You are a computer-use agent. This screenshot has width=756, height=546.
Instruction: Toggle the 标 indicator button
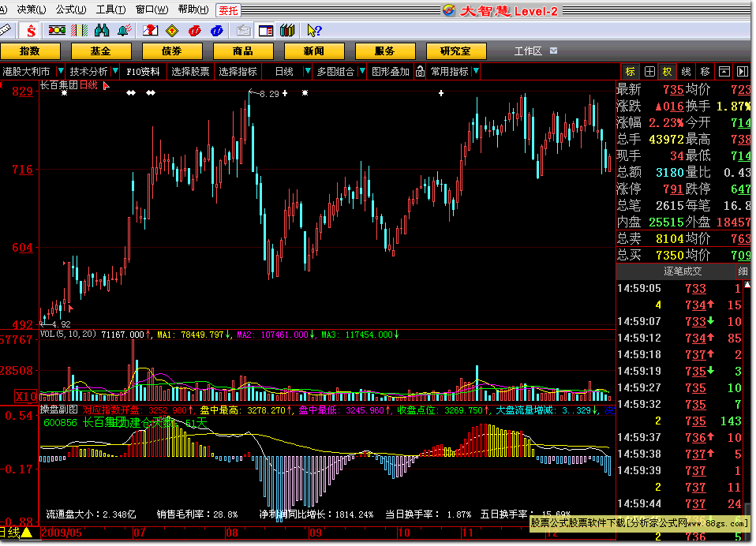pos(631,72)
